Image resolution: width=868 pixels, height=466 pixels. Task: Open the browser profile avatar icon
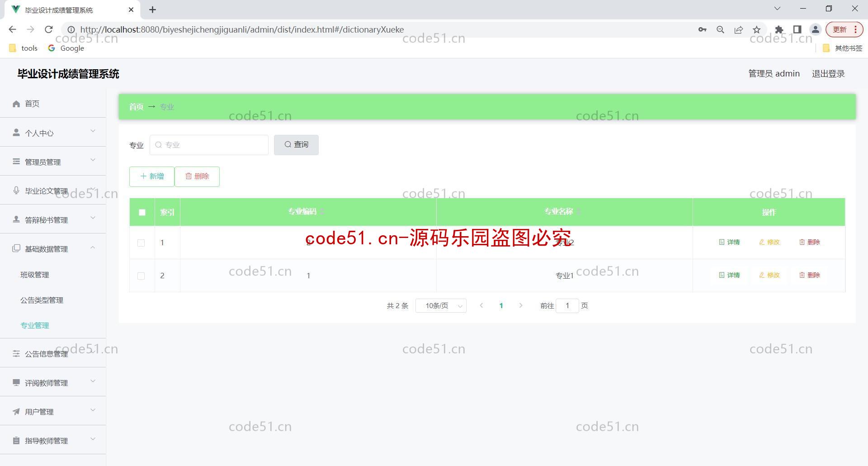click(816, 29)
